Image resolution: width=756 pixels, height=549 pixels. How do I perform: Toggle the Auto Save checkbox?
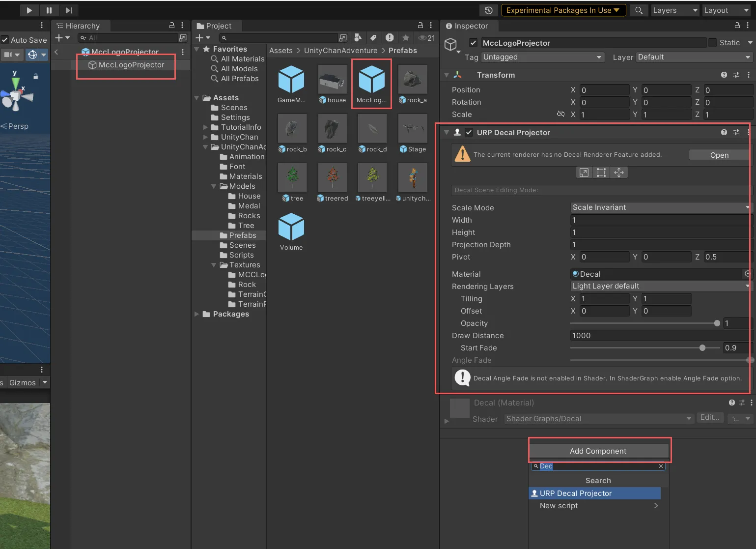[5, 40]
